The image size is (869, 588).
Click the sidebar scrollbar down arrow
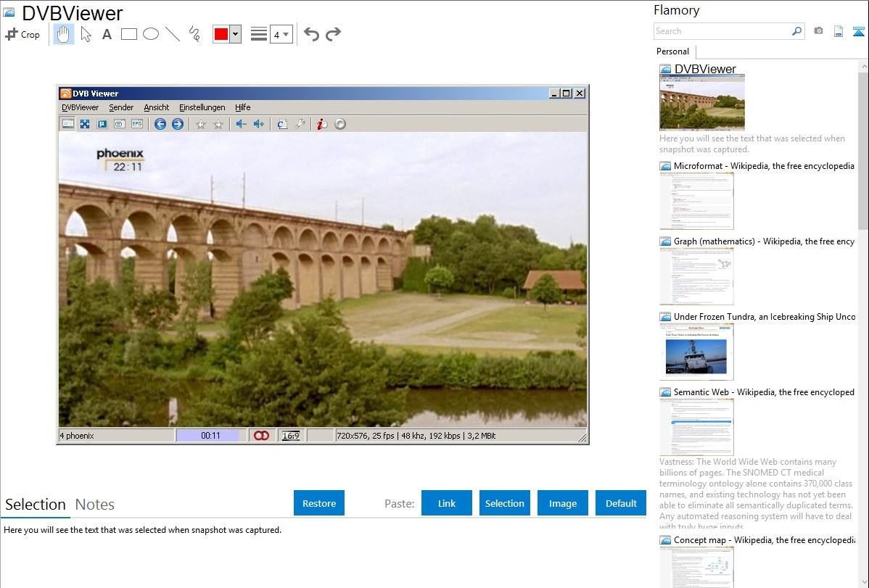[x=864, y=582]
